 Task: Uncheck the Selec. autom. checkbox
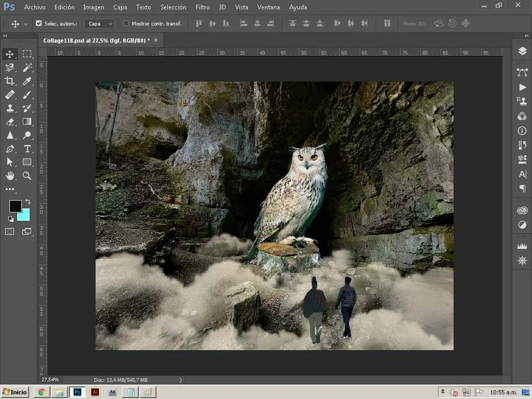pyautogui.click(x=38, y=23)
